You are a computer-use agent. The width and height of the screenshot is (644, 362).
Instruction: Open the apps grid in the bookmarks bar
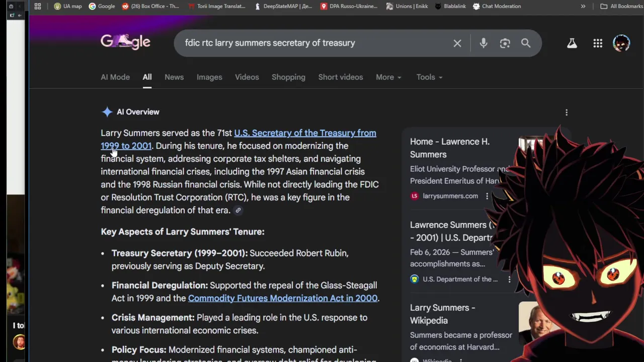click(38, 7)
